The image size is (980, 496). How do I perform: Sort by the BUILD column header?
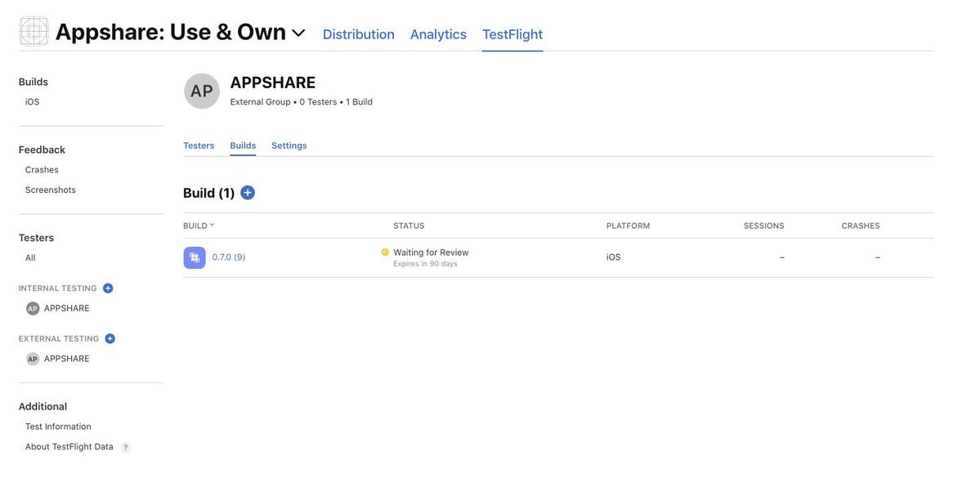[x=199, y=226]
